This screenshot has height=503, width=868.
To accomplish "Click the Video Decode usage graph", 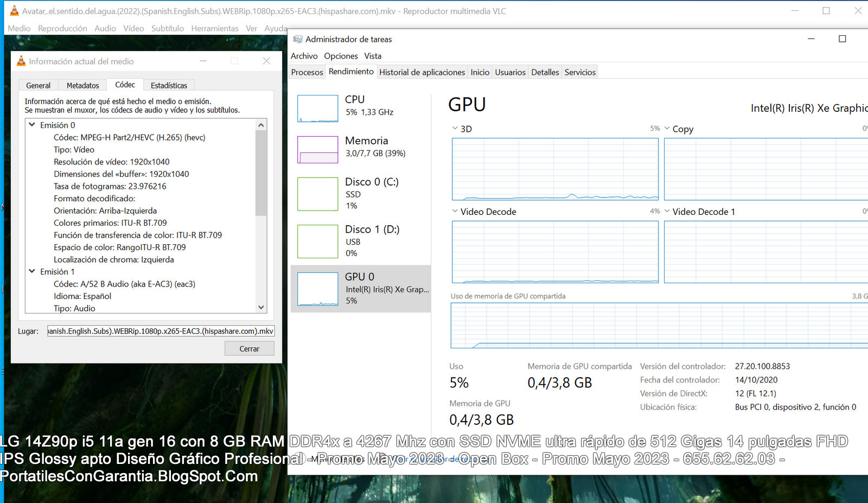I will coord(555,252).
